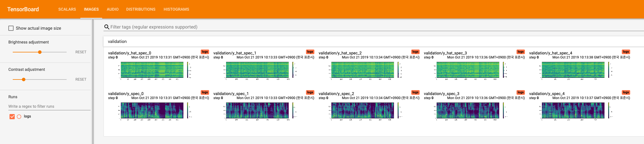Image resolution: width=644 pixels, height=144 pixels.
Task: Open the AUDIO tab
Action: [x=113, y=9]
